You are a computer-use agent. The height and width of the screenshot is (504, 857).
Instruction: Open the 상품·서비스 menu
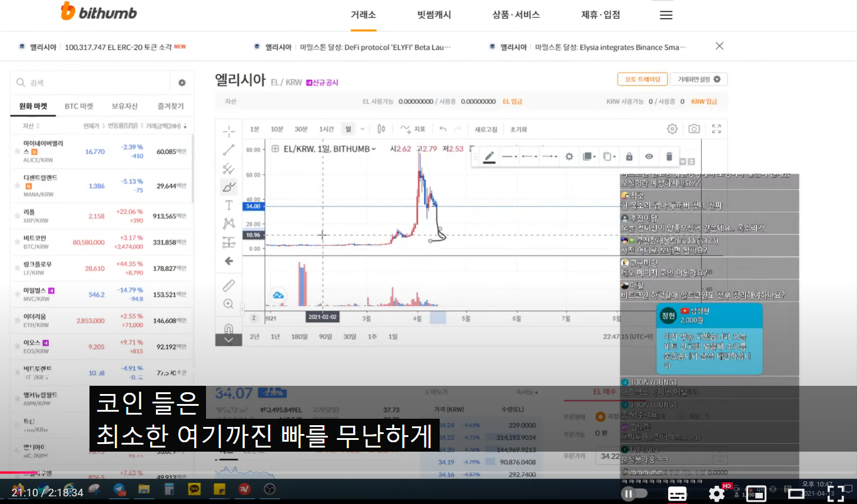[x=516, y=15]
